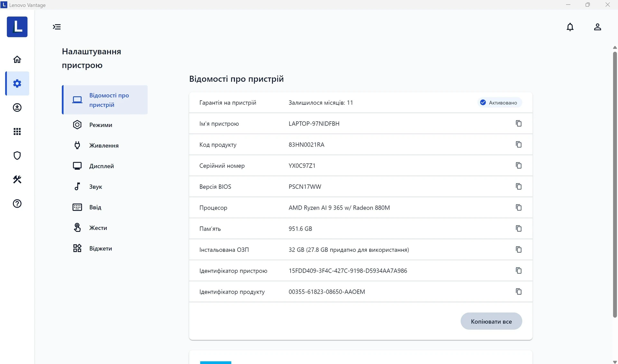Click the Активовано warranty badge
Image resolution: width=618 pixels, height=364 pixels.
(x=500, y=103)
